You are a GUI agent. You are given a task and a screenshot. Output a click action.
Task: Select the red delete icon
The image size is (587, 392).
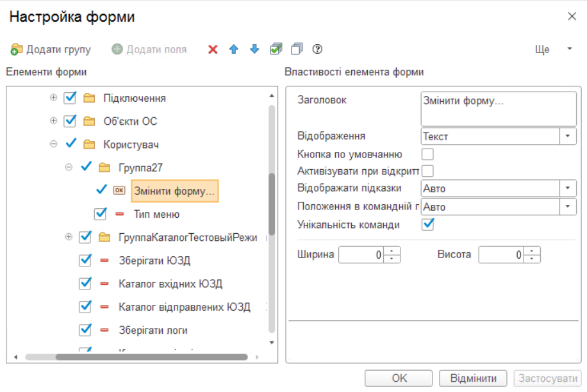pos(212,49)
